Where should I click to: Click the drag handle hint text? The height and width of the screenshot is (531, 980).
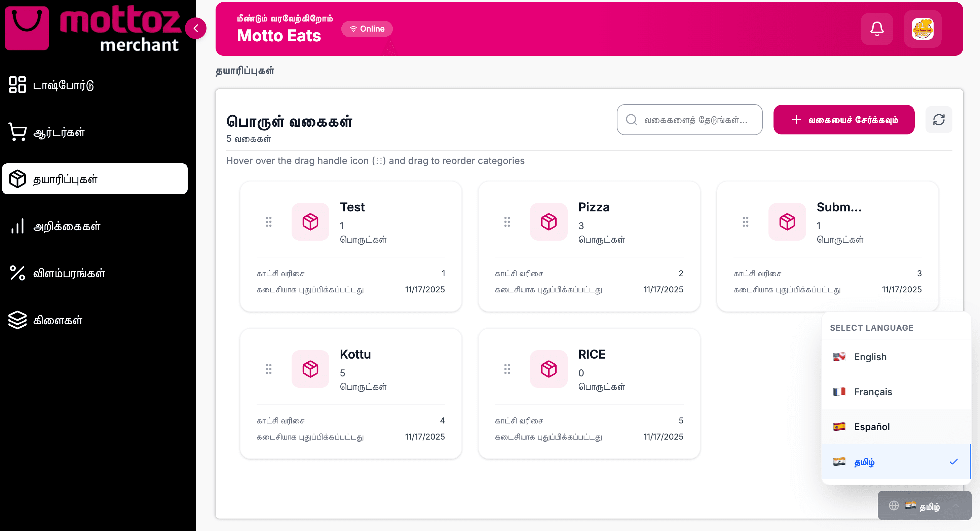click(x=375, y=161)
